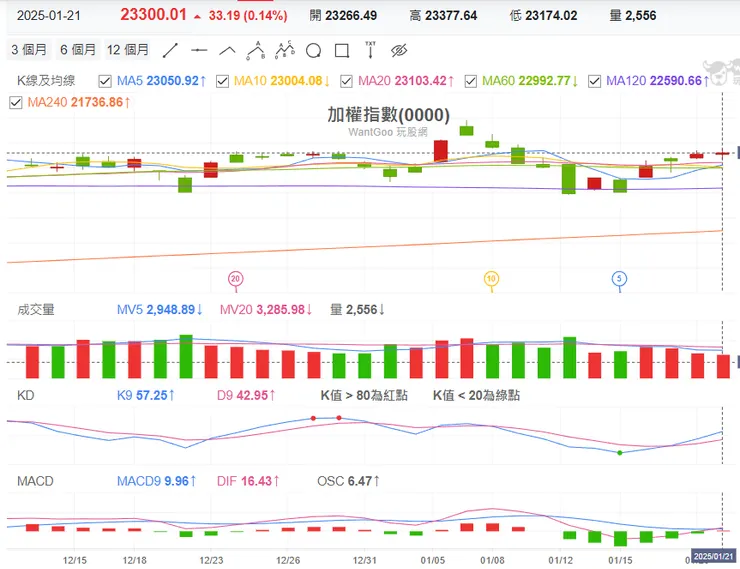Click the MACD9 9.96 value
The height and width of the screenshot is (569, 740).
[157, 481]
